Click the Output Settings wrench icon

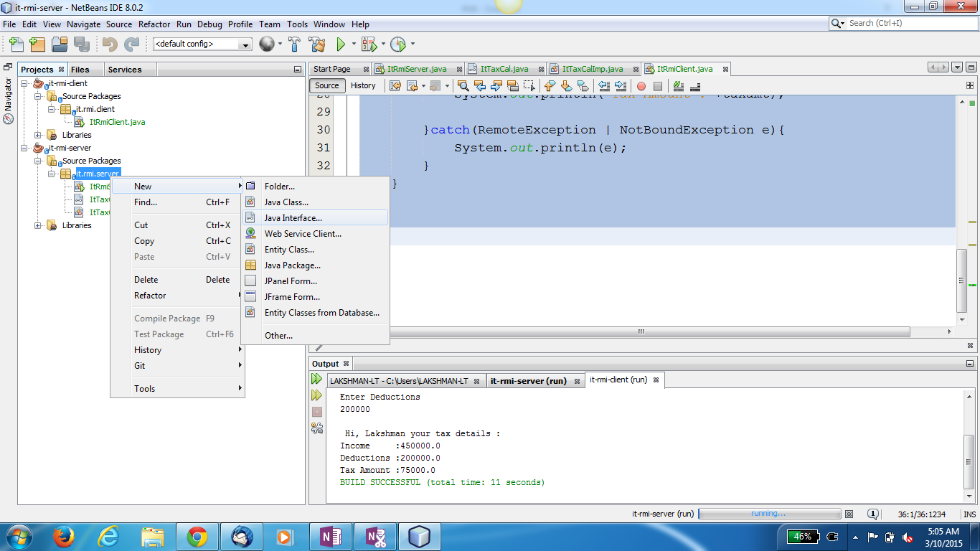coord(316,428)
